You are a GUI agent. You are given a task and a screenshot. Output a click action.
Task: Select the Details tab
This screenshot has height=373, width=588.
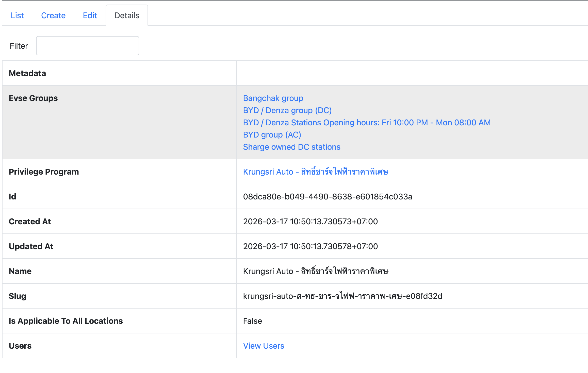[127, 15]
